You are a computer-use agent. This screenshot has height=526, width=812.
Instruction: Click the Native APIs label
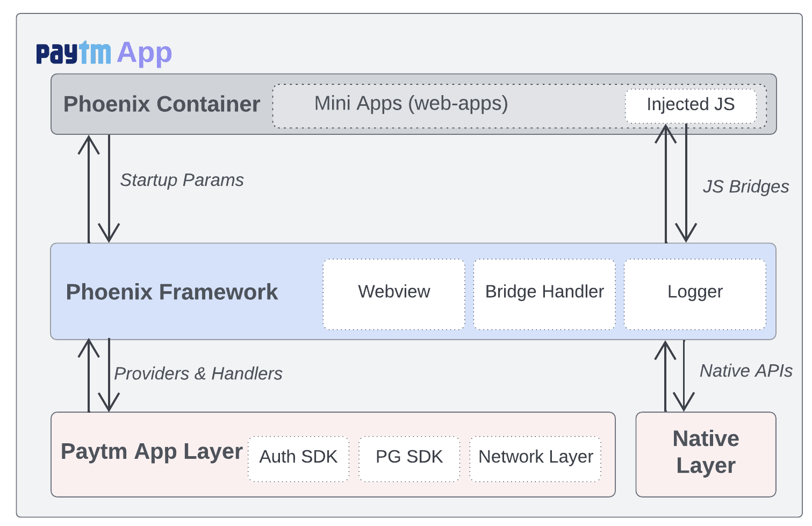pyautogui.click(x=746, y=371)
